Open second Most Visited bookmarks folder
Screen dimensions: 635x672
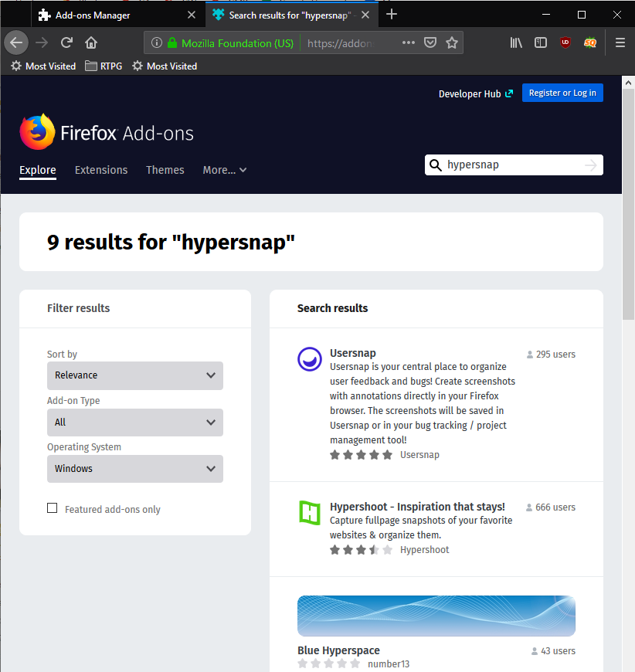pyautogui.click(x=165, y=66)
